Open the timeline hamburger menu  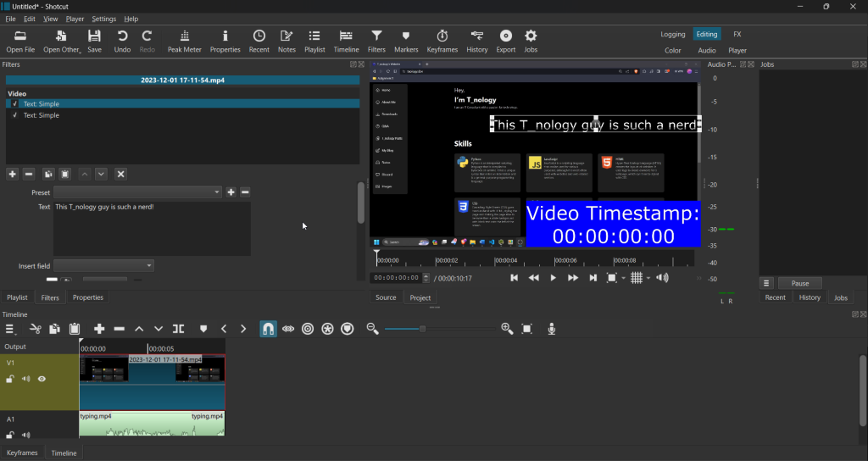[10, 329]
